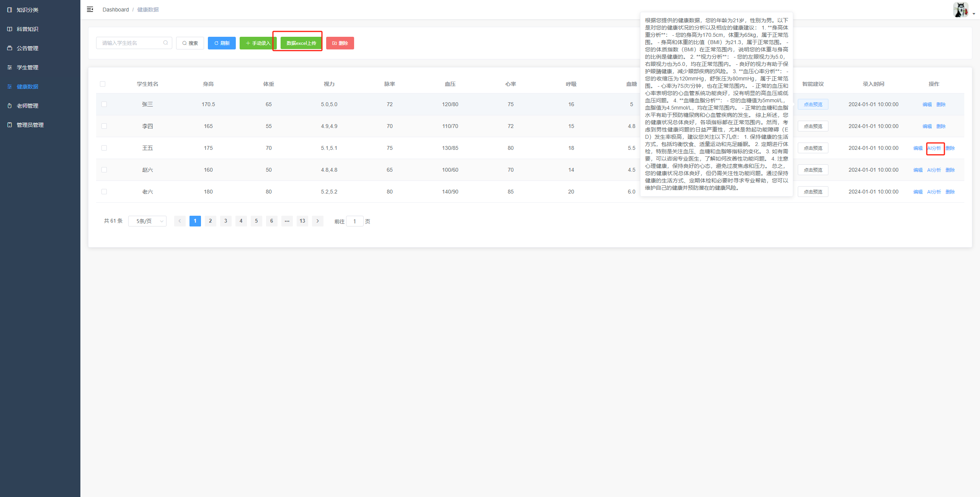The image size is (980, 497).
Task: Go to page 13
Action: [302, 221]
